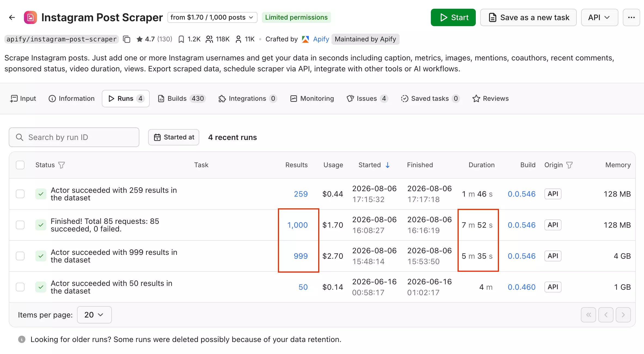644x354 pixels.
Task: Click the '$0.14' usage value
Action: tap(333, 287)
